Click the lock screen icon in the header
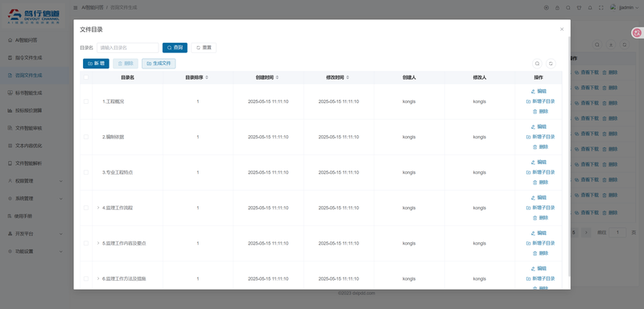The height and width of the screenshot is (309, 644). click(x=557, y=7)
